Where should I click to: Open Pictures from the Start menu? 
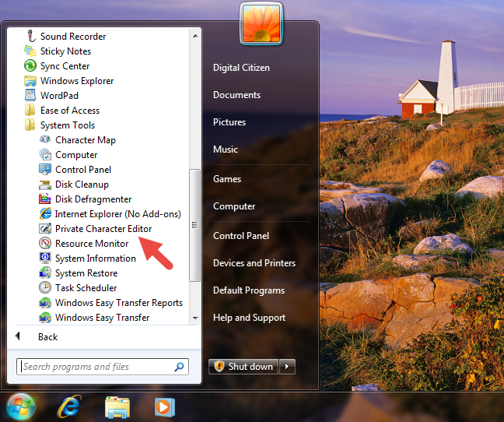coord(229,122)
